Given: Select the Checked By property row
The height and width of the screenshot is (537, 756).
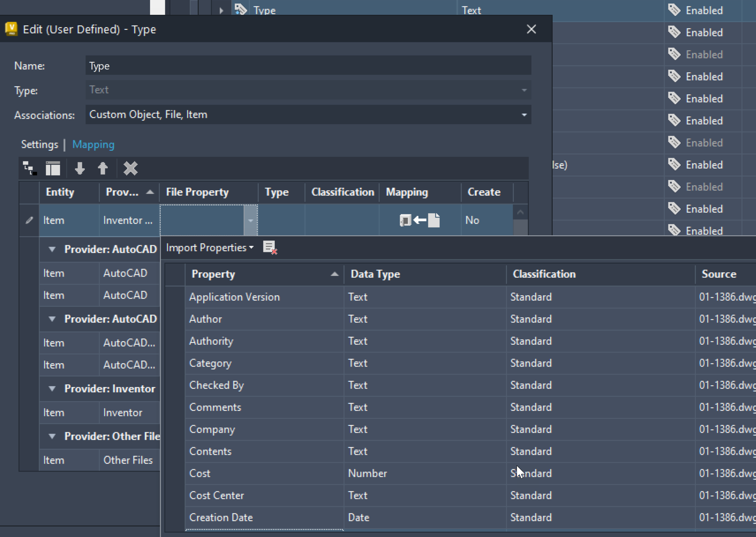Looking at the screenshot, I should 216,385.
